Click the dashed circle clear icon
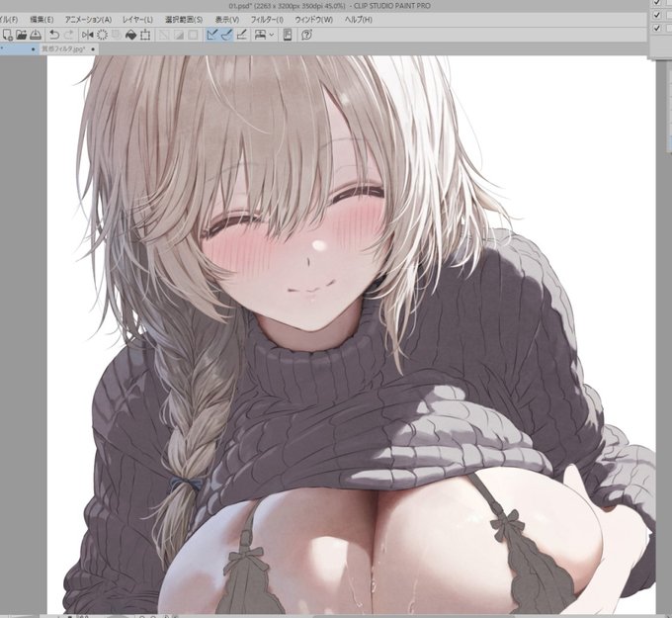Image resolution: width=672 pixels, height=618 pixels. click(x=102, y=35)
